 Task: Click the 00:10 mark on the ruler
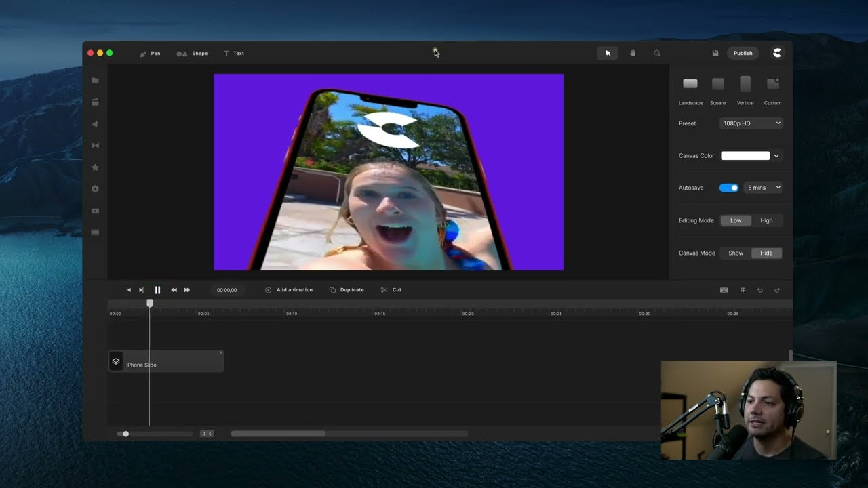pyautogui.click(x=292, y=314)
